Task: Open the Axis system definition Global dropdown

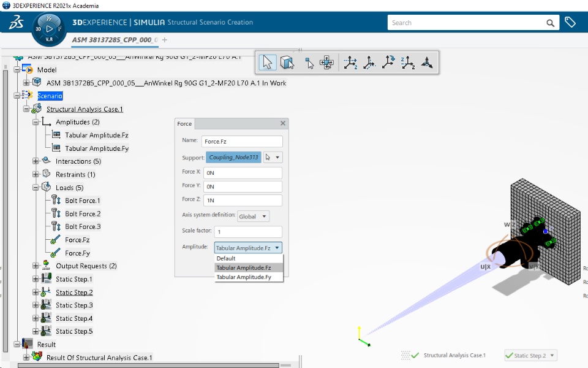Action: point(253,217)
